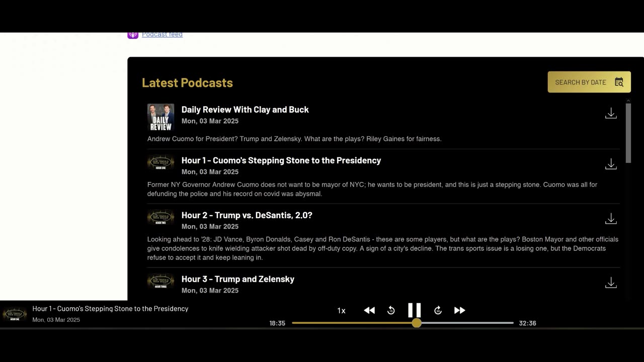Click the total duration 32:36

coord(527,323)
